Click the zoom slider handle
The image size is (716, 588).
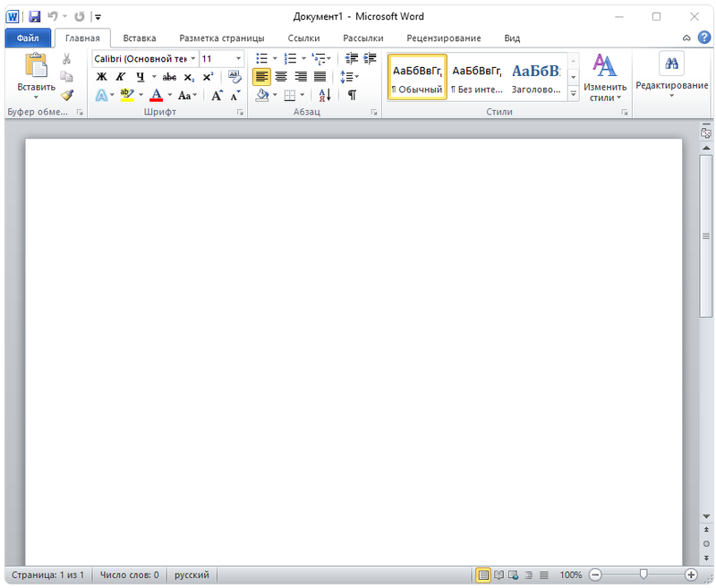click(x=644, y=575)
